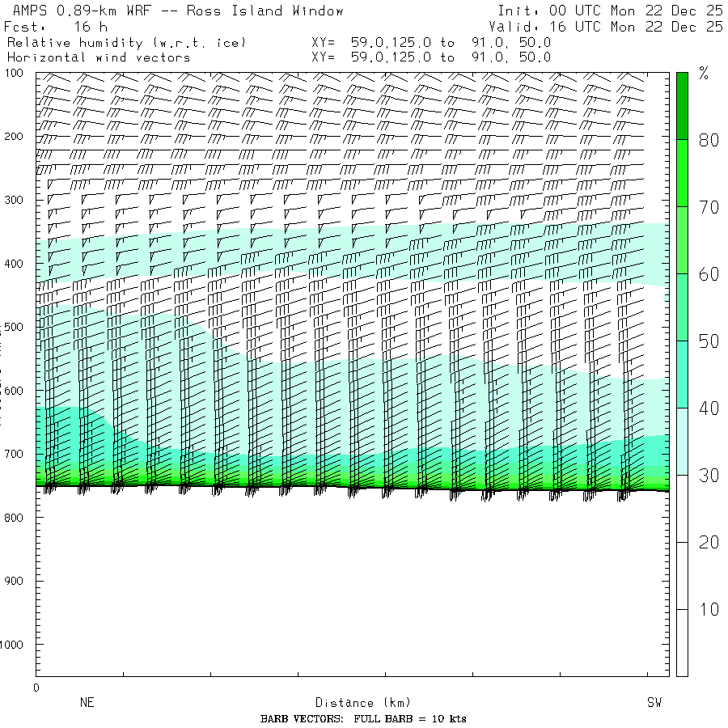Click the 30 colorbar tick label
The height and width of the screenshot is (728, 728).
[x=709, y=476]
